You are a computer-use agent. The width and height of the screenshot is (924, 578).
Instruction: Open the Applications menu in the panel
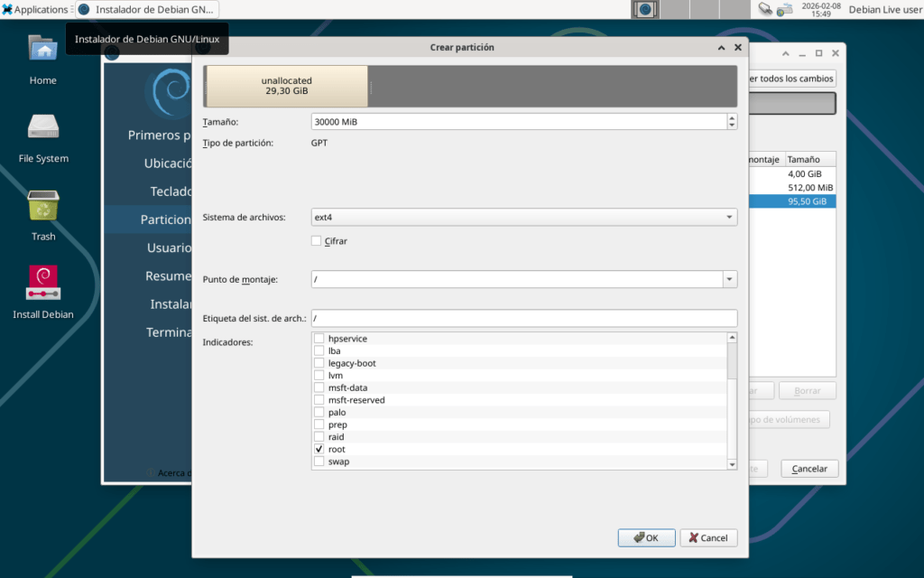coord(35,9)
